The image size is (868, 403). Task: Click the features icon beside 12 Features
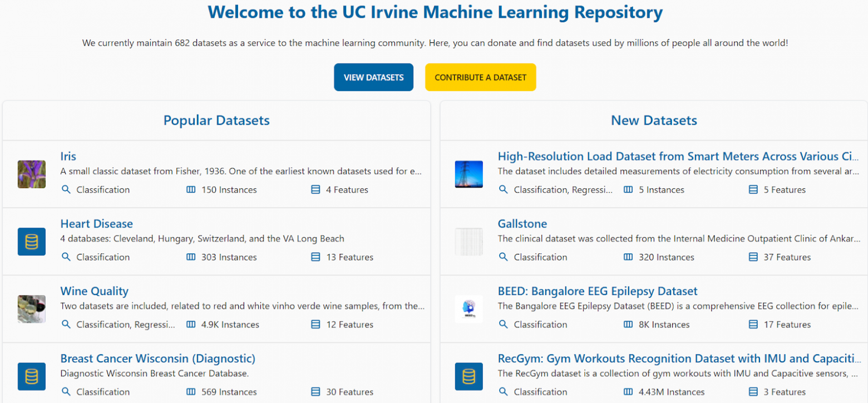coord(315,325)
